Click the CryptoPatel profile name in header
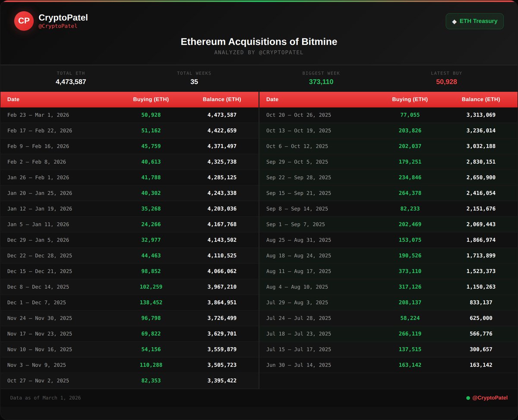Screen dimensions: 518x420 click(63, 18)
